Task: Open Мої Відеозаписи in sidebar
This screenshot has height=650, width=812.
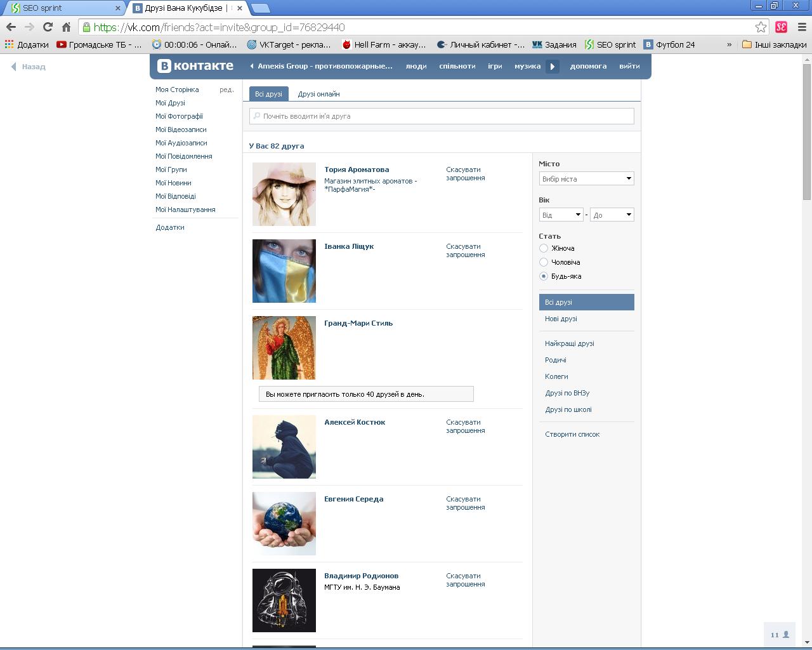Action: pos(181,129)
